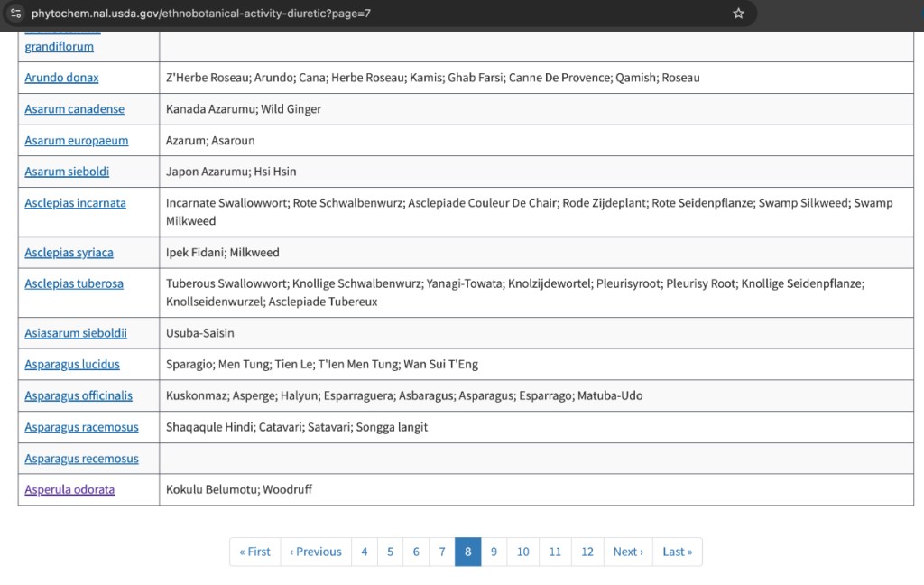Select page 9 in pagination
The height and width of the screenshot is (585, 924).
pyautogui.click(x=494, y=552)
